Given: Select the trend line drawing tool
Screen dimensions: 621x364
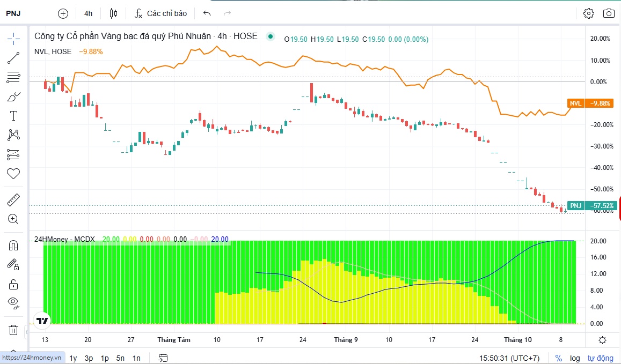Looking at the screenshot, I should 13,58.
